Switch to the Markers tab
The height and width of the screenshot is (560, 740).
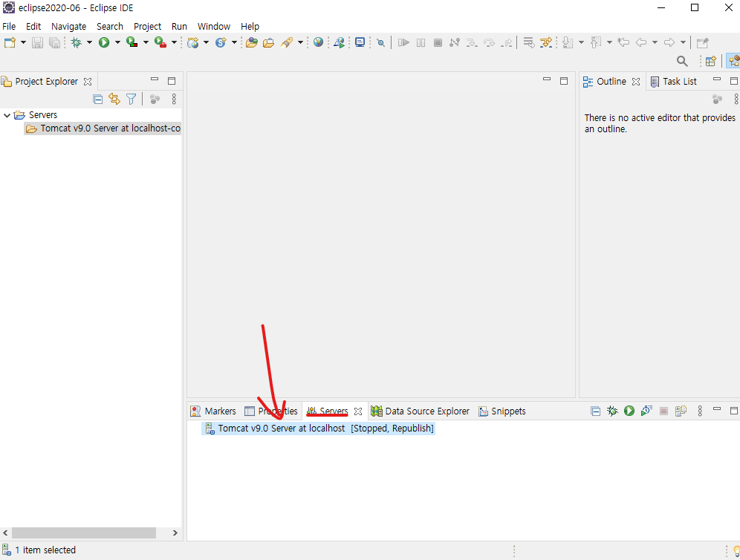213,411
